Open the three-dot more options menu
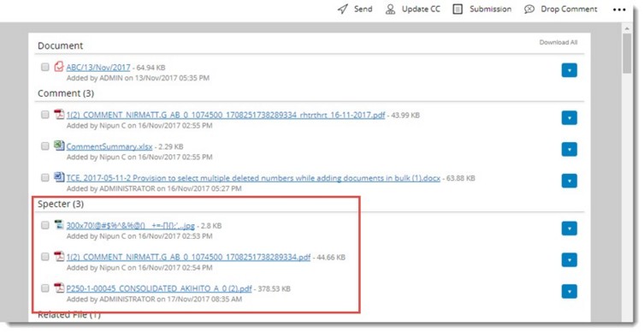The height and width of the screenshot is (333, 644). pyautogui.click(x=619, y=10)
